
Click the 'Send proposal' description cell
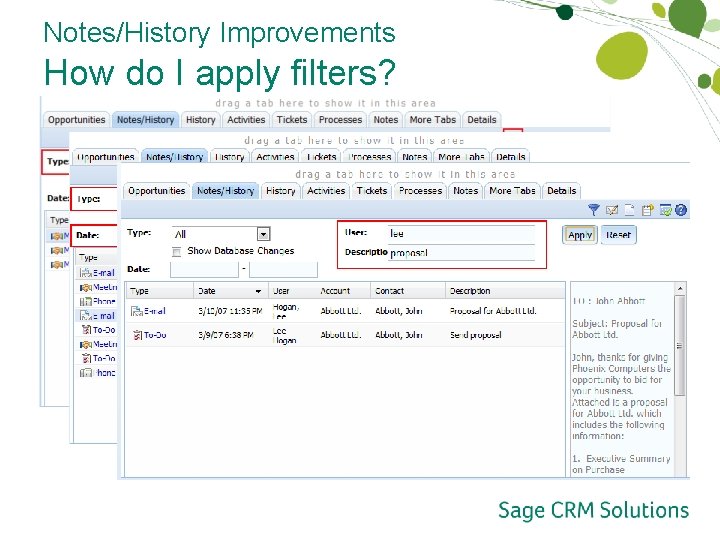pos(476,335)
